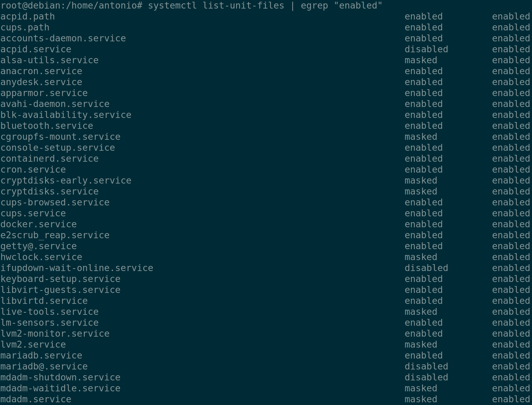Click the apparmor.service unit name
Image resolution: width=532 pixels, height=405 pixels.
(x=44, y=93)
